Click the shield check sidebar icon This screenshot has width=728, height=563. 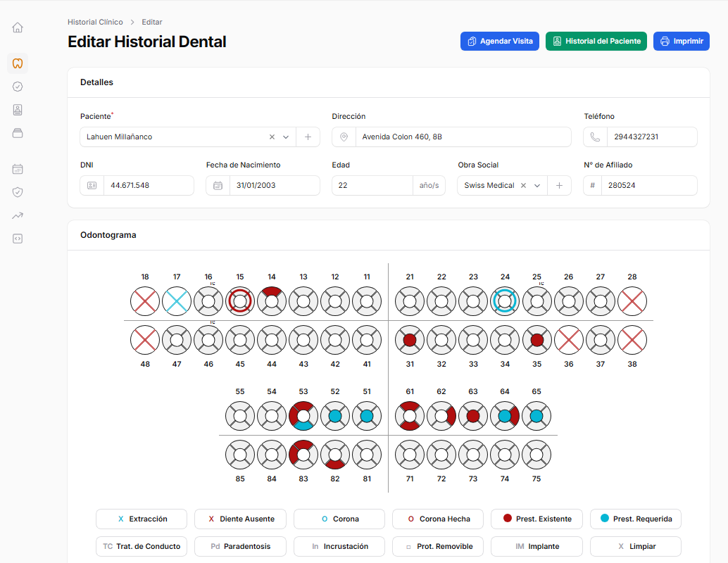point(18,192)
